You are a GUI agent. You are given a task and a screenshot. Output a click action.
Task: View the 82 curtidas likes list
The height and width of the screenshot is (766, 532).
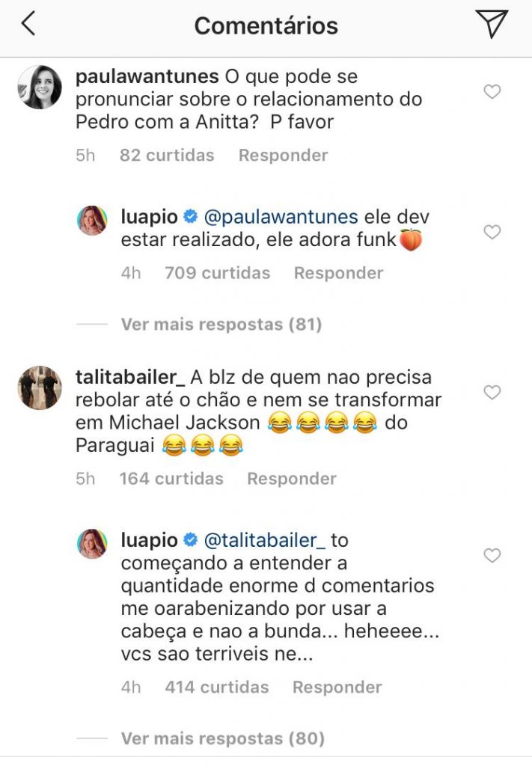[x=166, y=156]
